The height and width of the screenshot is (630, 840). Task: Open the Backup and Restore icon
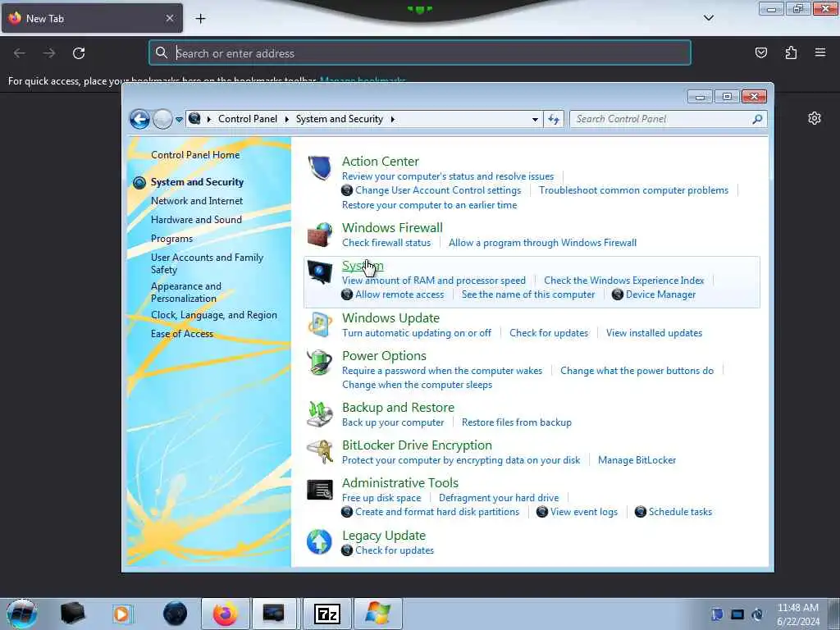click(319, 414)
